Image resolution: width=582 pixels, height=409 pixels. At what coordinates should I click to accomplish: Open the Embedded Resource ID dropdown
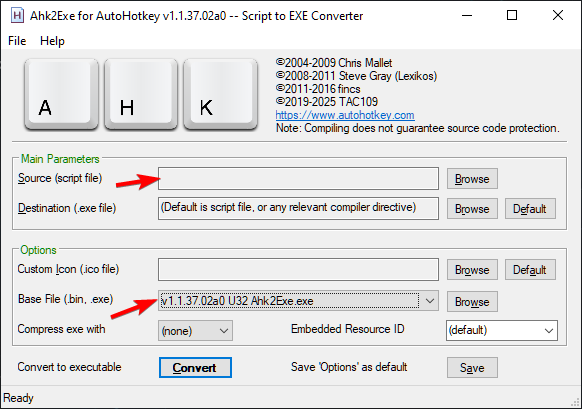tap(501, 330)
